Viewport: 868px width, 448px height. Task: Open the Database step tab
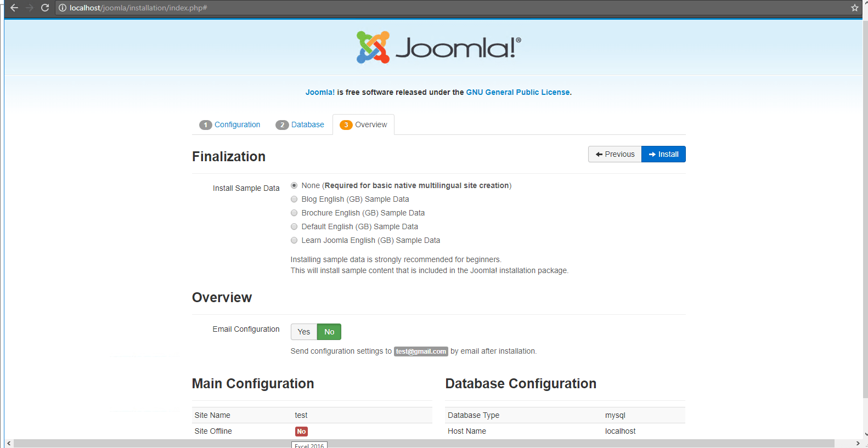pyautogui.click(x=300, y=124)
